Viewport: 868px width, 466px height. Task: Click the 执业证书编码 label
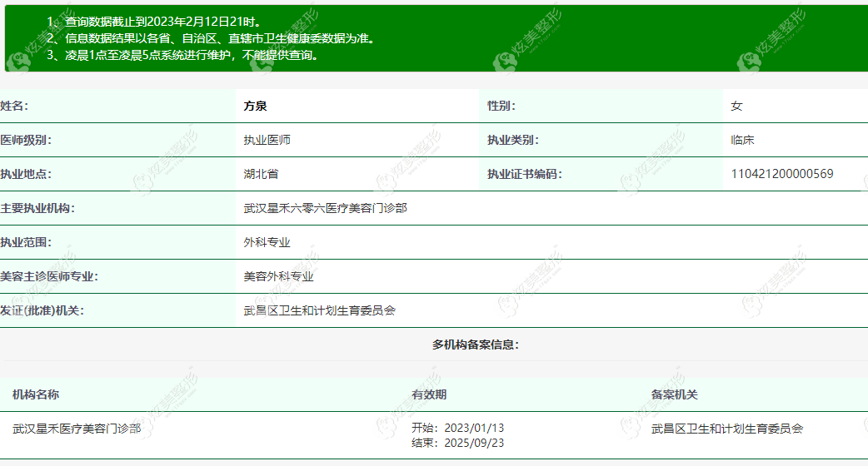524,174
